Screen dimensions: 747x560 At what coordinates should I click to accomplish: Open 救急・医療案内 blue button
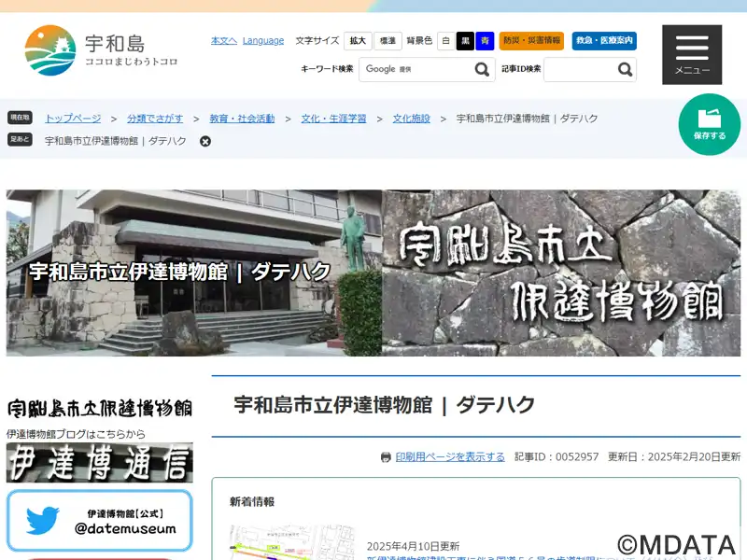(x=604, y=41)
